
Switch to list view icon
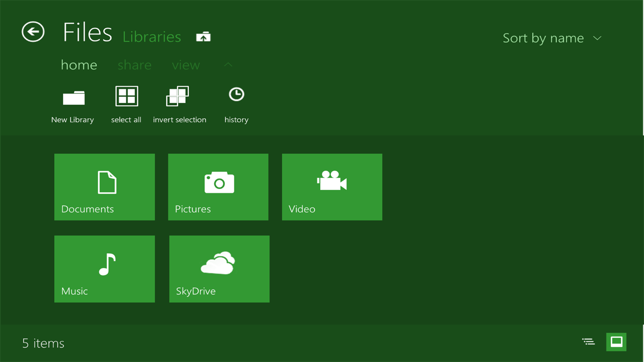[x=589, y=342]
